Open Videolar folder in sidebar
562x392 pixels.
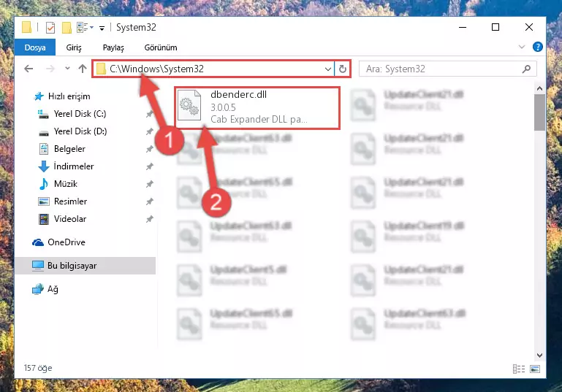coord(70,219)
